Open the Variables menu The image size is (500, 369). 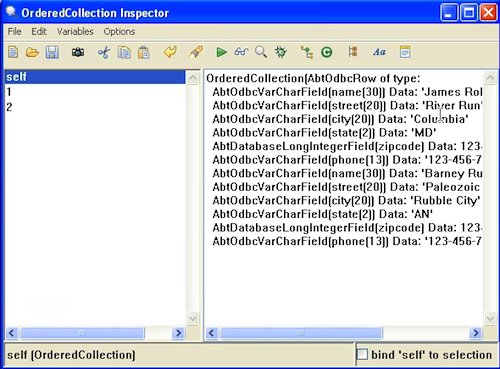click(75, 32)
